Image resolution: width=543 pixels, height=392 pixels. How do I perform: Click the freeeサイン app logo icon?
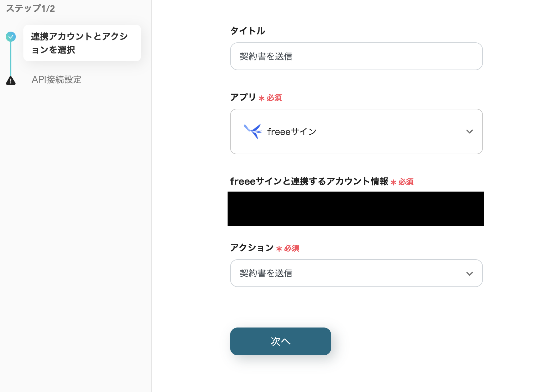(x=252, y=132)
